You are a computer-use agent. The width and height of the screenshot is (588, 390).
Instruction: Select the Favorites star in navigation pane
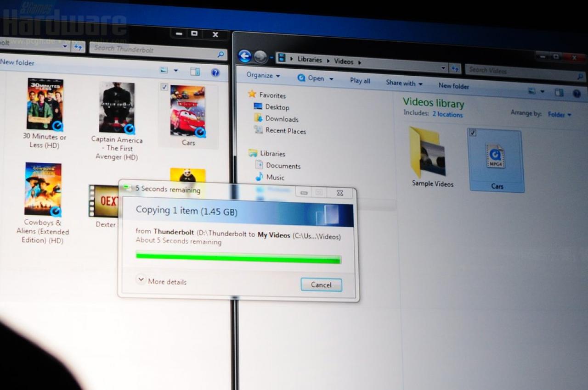coord(252,94)
